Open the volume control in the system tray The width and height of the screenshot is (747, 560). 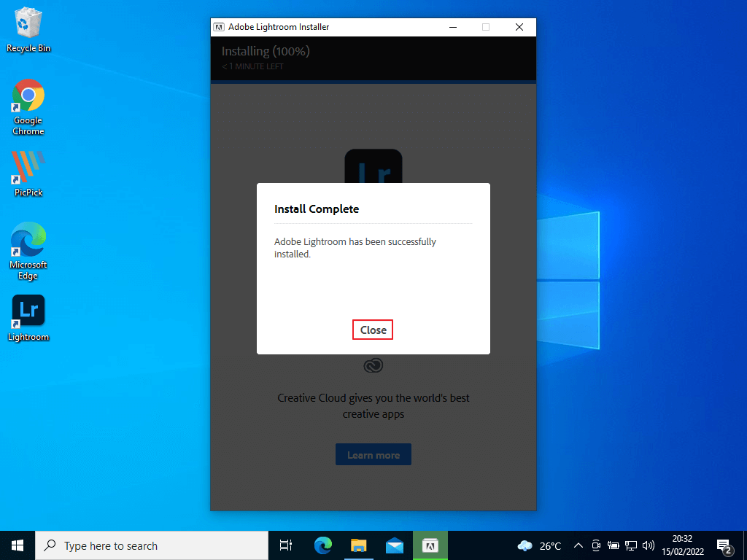click(x=648, y=545)
